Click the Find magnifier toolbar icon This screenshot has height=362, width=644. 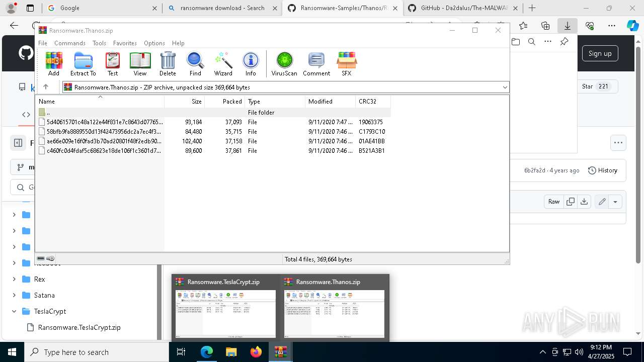click(195, 64)
